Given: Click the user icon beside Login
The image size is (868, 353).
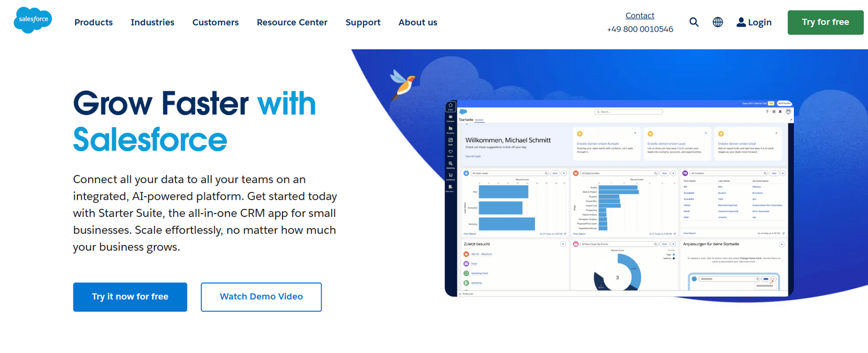Looking at the screenshot, I should (x=741, y=22).
